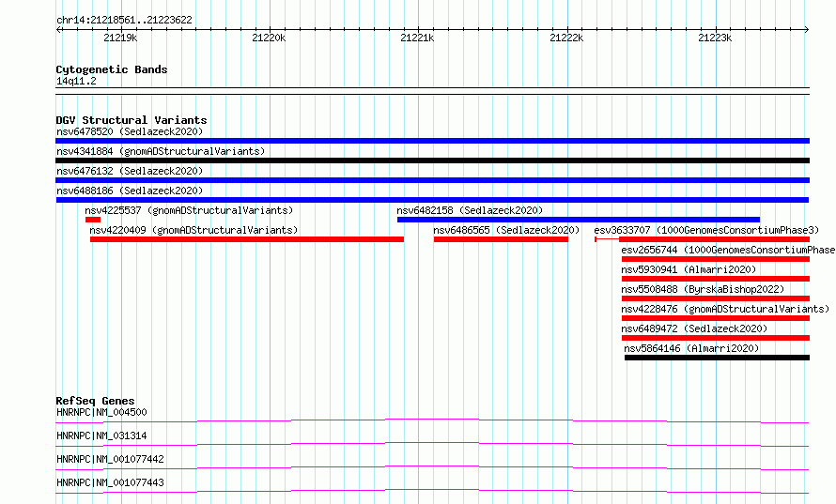Image resolution: width=836 pixels, height=504 pixels.
Task: Click the short red nsv4225537 bar
Action: (x=93, y=220)
